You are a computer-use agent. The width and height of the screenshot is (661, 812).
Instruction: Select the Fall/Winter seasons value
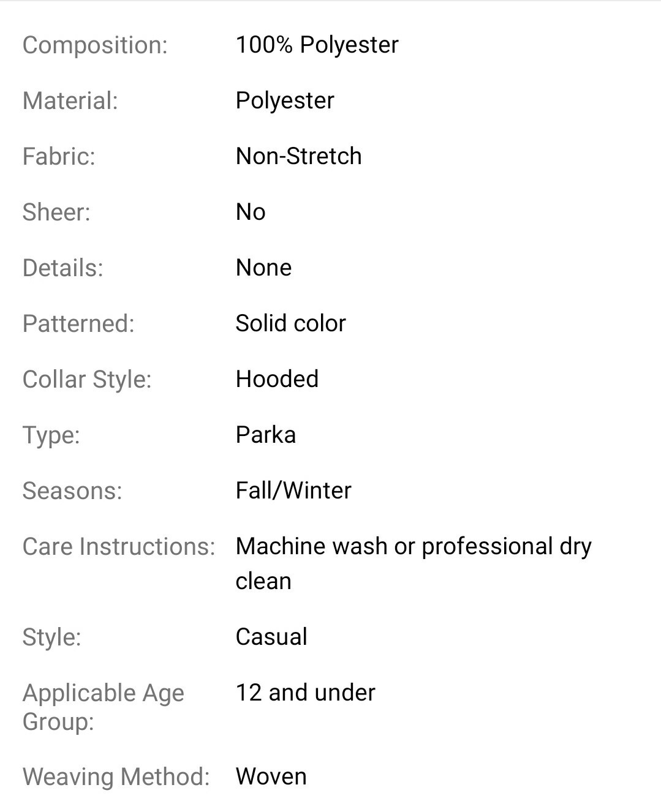[293, 491]
